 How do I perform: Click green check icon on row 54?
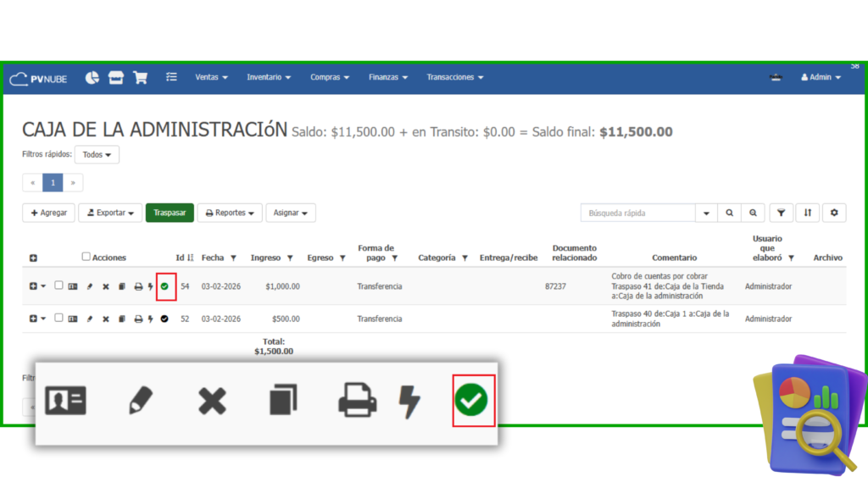click(x=164, y=286)
